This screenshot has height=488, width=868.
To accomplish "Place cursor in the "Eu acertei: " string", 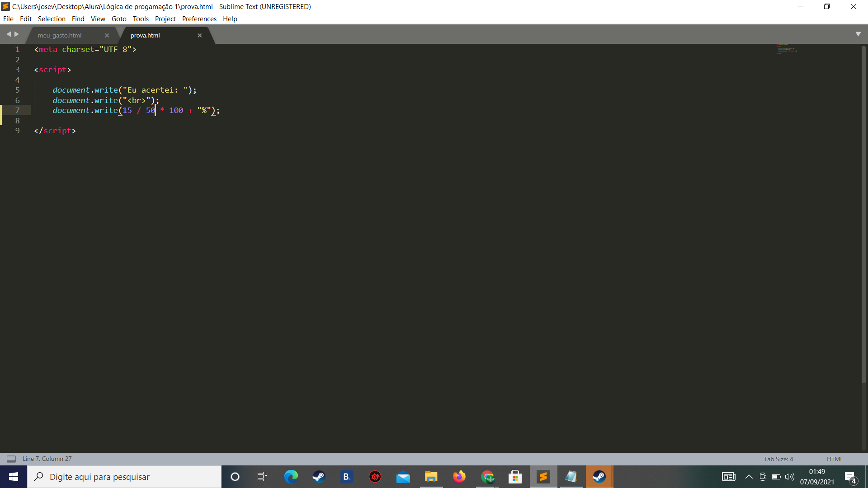I will click(x=155, y=90).
